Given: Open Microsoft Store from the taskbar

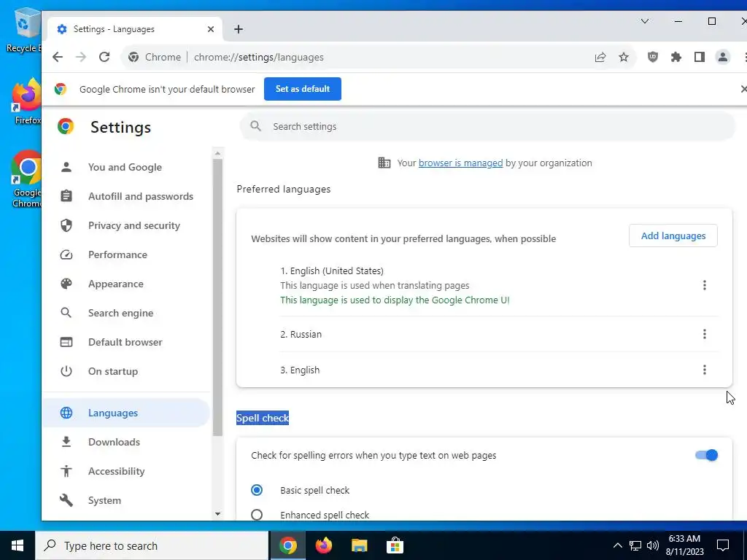Looking at the screenshot, I should [x=395, y=545].
